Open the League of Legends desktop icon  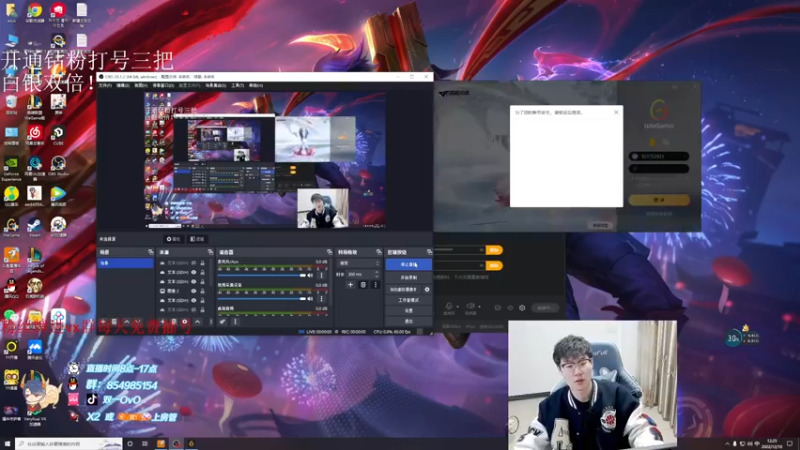tap(34, 259)
